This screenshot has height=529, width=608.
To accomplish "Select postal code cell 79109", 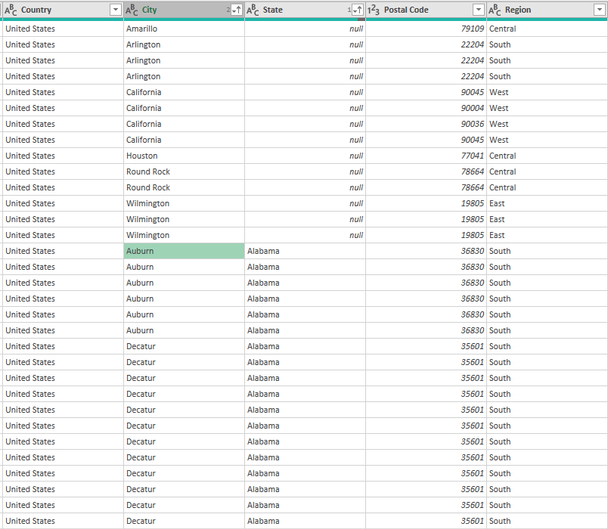I will coord(426,29).
